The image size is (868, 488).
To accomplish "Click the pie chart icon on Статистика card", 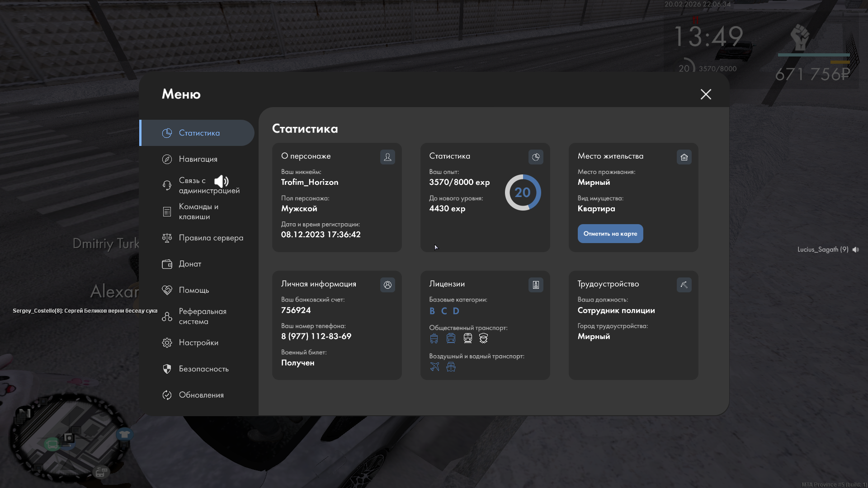I will 536,157.
